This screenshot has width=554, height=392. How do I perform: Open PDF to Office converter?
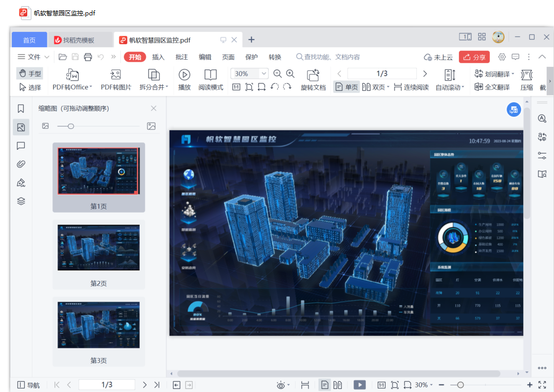72,80
